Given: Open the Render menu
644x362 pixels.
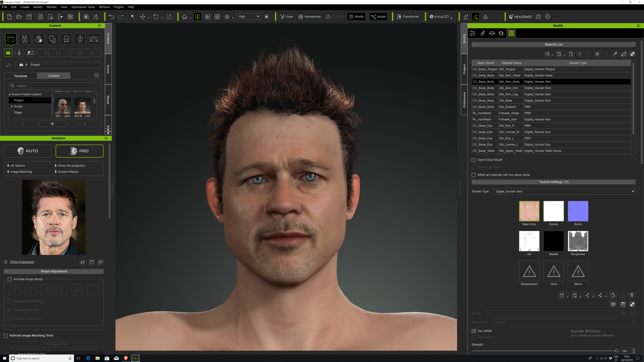Looking at the screenshot, I should point(52,7).
